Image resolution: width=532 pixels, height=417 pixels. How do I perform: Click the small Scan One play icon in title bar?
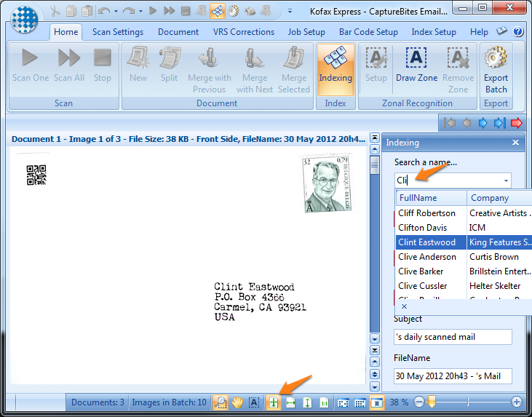pyautogui.click(x=153, y=11)
